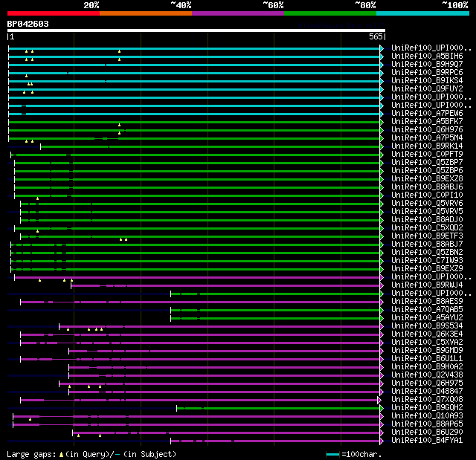Open hit UniRef100_B9H9Q7
476x460 pixels.
pyautogui.click(x=427, y=65)
